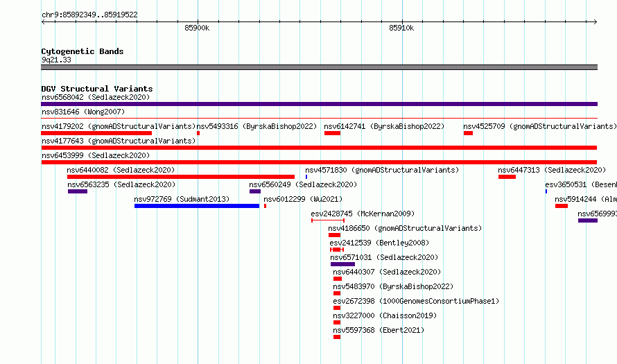
Task: Select the red bar under nsv6142741
Action: point(333,133)
